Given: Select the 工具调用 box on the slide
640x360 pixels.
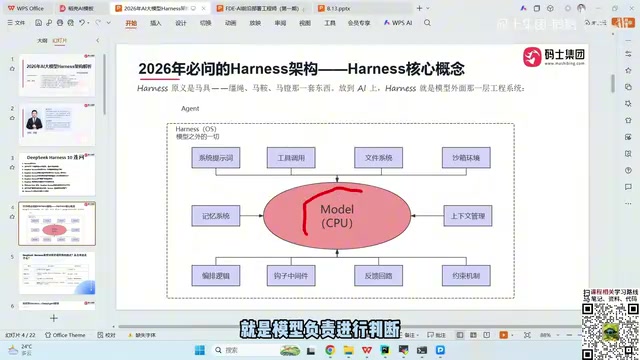Looking at the screenshot, I should pyautogui.click(x=291, y=158).
